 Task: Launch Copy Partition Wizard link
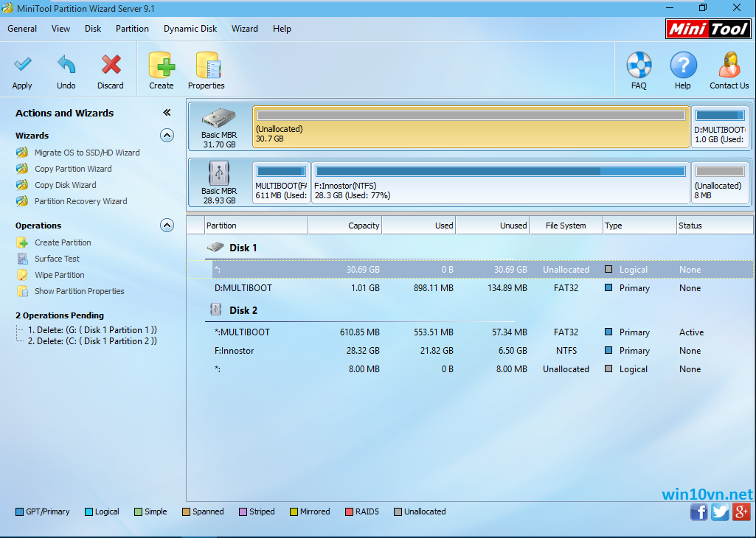pyautogui.click(x=73, y=169)
